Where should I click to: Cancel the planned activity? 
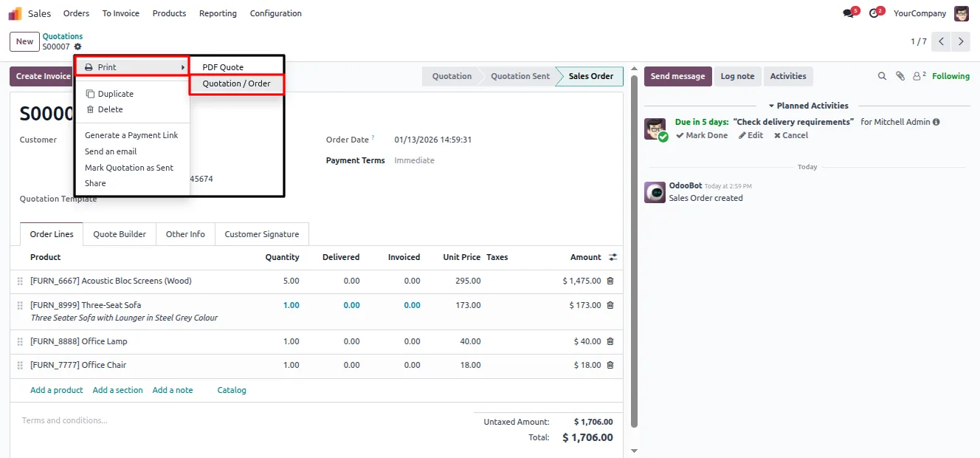(791, 135)
